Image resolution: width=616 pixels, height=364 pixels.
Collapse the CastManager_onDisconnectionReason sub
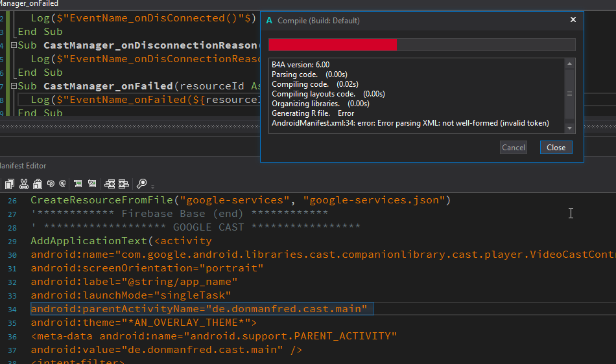point(14,45)
